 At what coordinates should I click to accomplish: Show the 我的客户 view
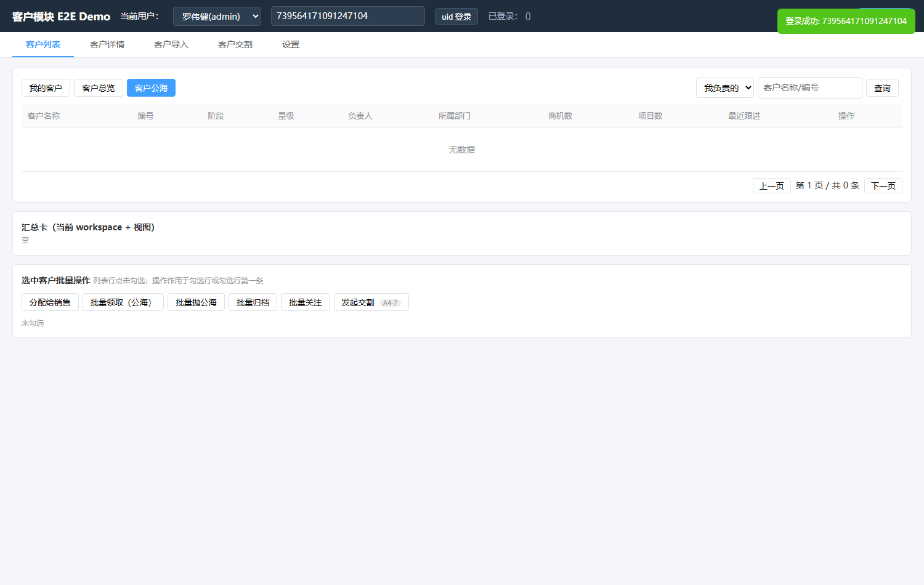coord(46,88)
